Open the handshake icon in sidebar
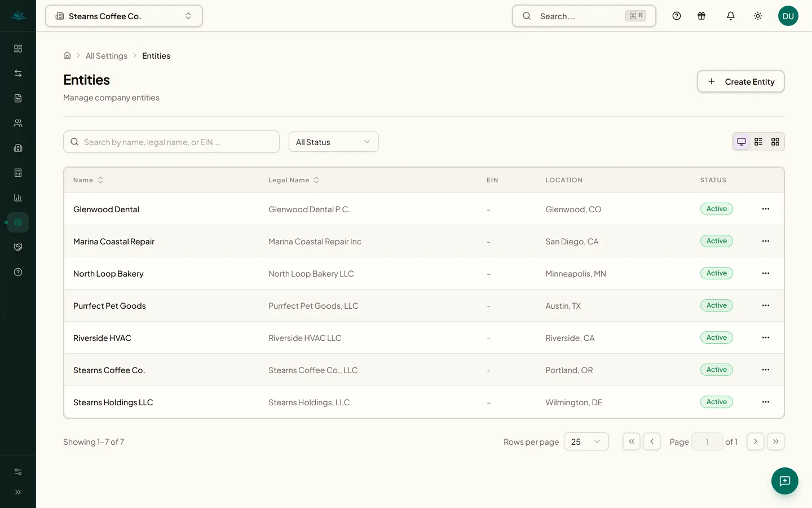812x508 pixels. click(18, 247)
